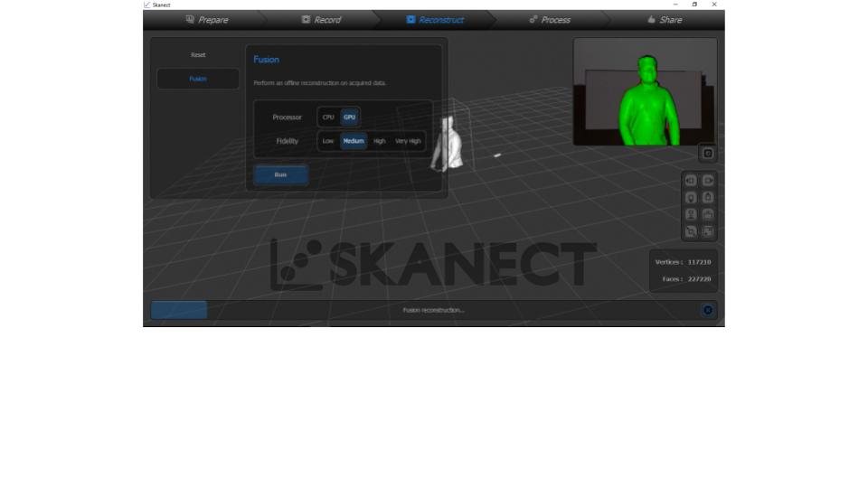The image size is (868, 488).
Task: Select the Fusion sidebar item
Action: (198, 79)
